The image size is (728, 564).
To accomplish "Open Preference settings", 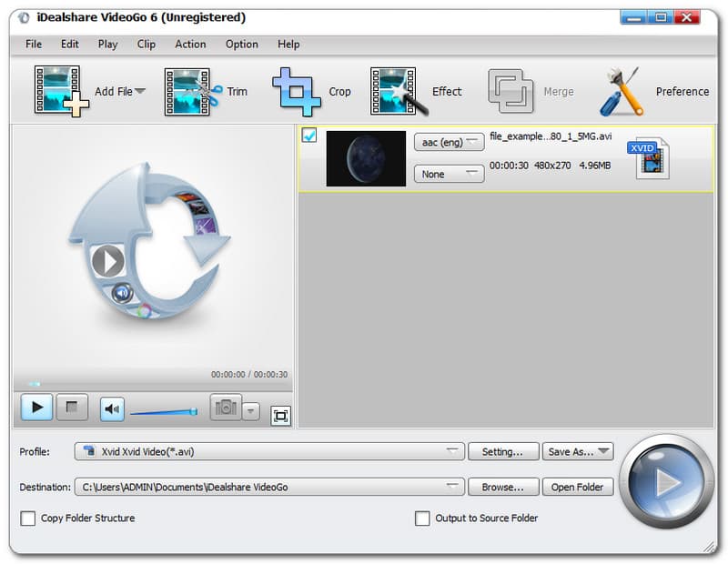I will [x=622, y=91].
